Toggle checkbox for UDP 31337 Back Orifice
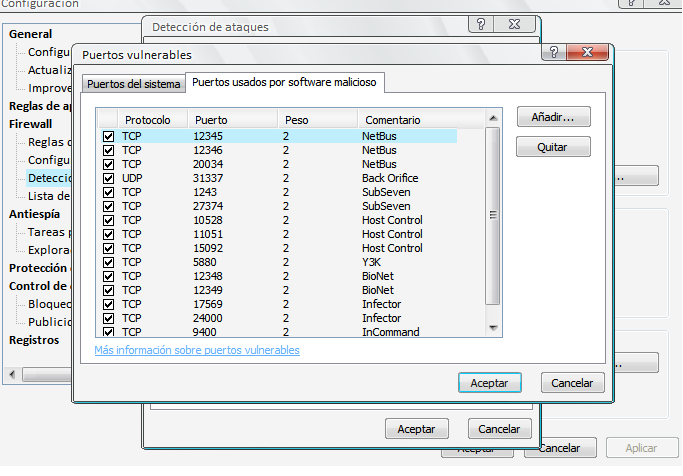This screenshot has width=683, height=476. [108, 178]
